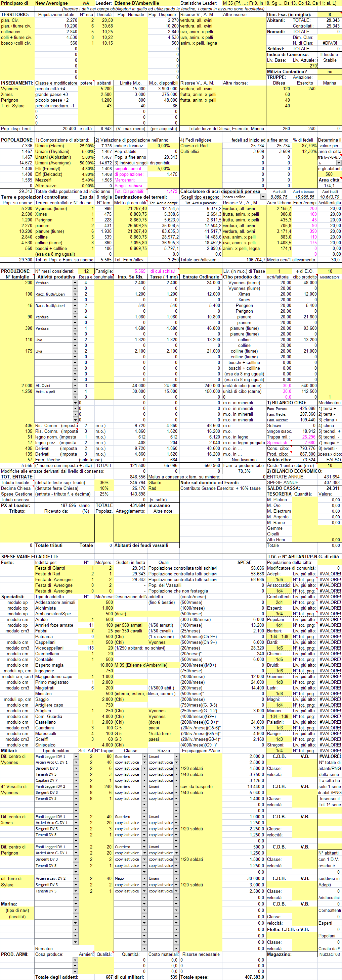
Task: Click the 'Addestratore animali' specialist cell
Action: (56, 602)
